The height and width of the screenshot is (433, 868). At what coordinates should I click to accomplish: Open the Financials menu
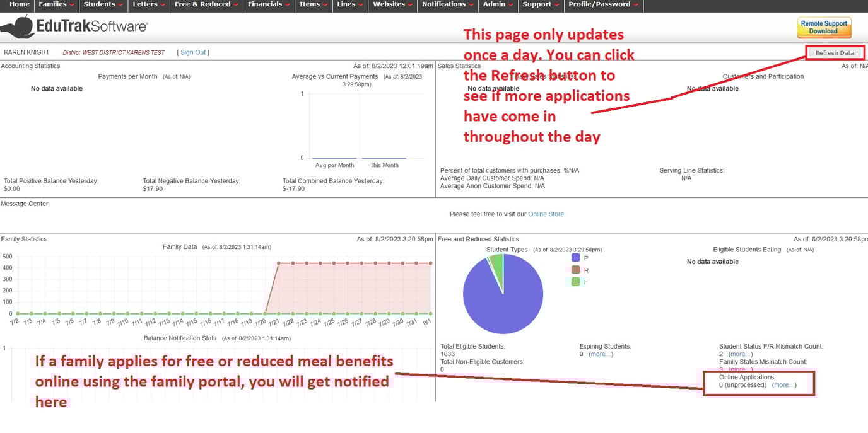coord(268,4)
